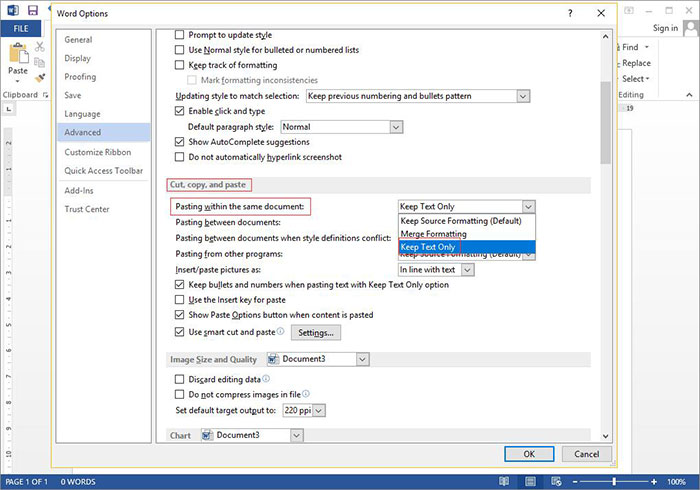Switch to Web Layout view icon
The height and width of the screenshot is (490, 700).
click(556, 481)
